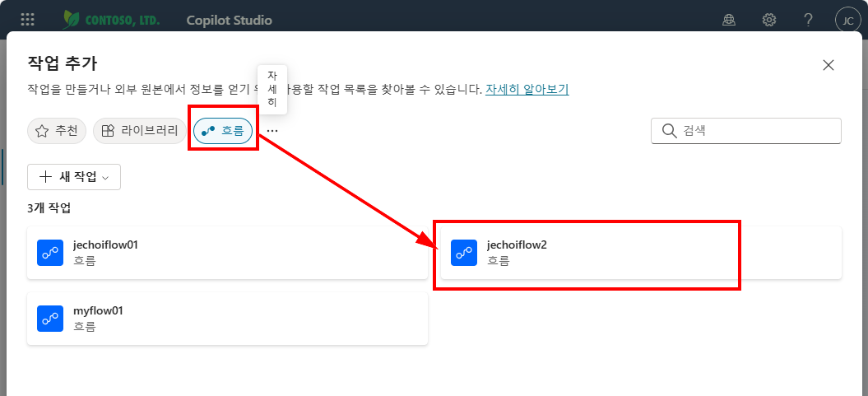Open the app launcher waffle icon
This screenshot has width=868, height=396.
27,20
